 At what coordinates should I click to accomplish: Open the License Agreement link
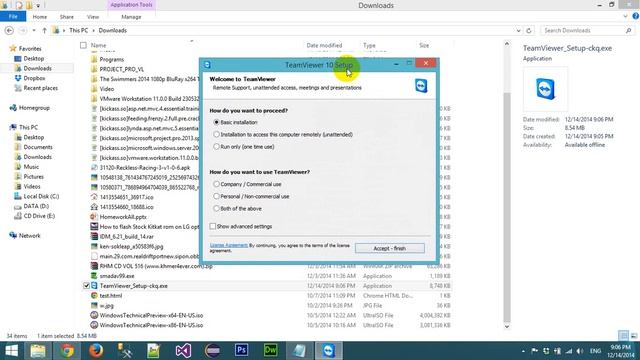[229, 245]
